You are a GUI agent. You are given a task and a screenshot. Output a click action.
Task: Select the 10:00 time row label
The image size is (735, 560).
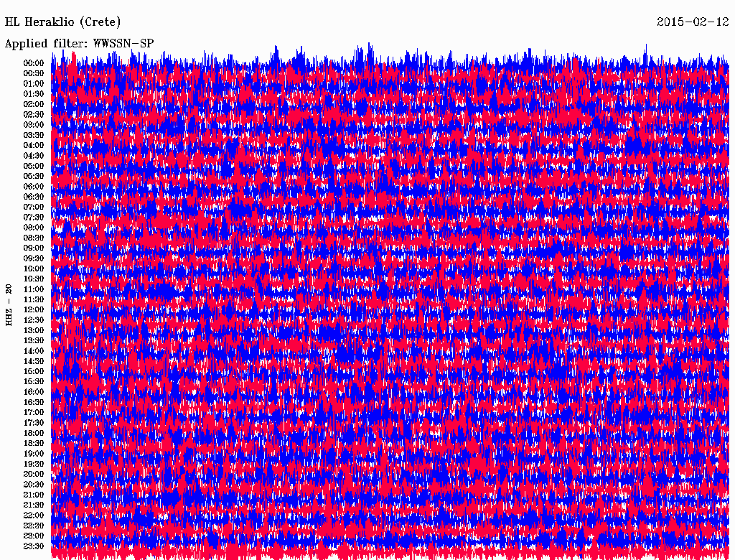34,269
